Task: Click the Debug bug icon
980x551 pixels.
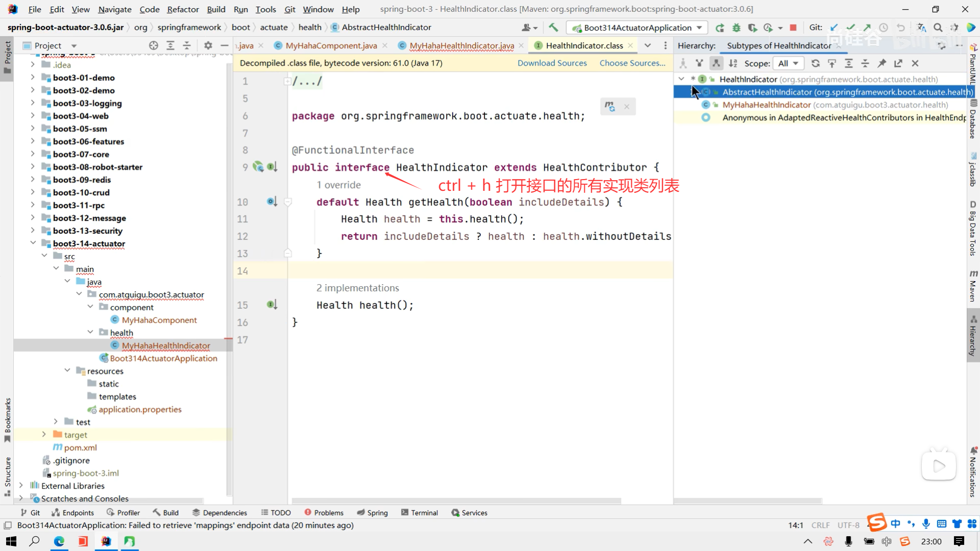Action: click(736, 28)
